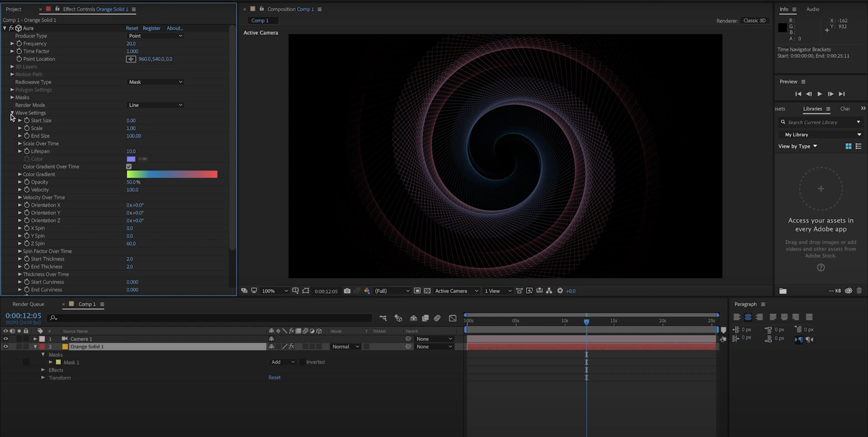Screen dimensions: 868x437
Task: Select left text alignment in Paragraph
Action: click(x=737, y=317)
